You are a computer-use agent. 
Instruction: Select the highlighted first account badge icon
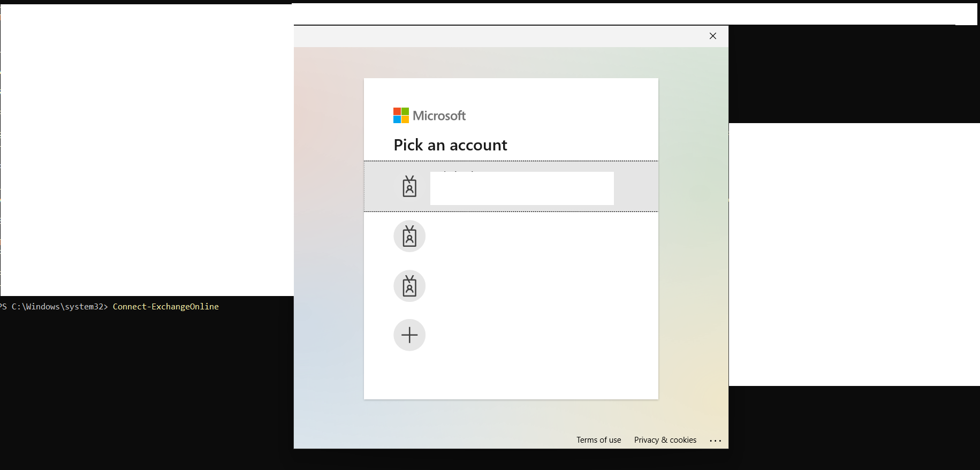(x=409, y=186)
